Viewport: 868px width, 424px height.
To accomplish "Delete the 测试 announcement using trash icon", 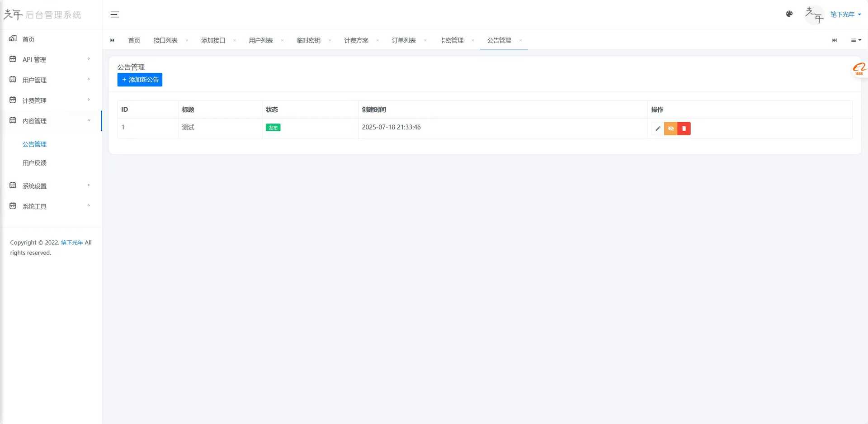I will tap(684, 129).
